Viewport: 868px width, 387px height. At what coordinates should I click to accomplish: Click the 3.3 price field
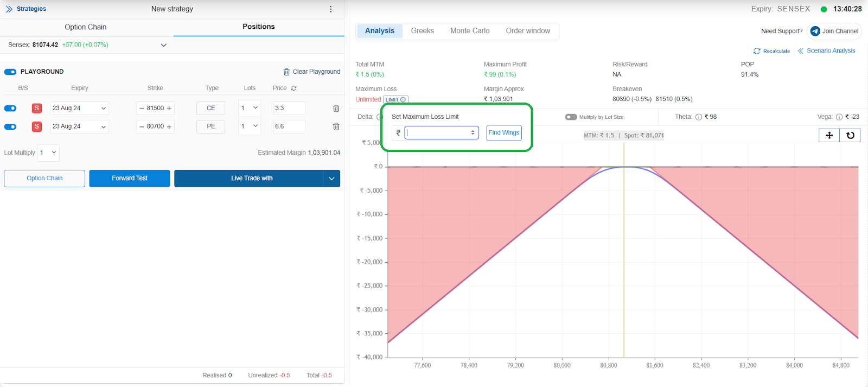[x=289, y=108]
